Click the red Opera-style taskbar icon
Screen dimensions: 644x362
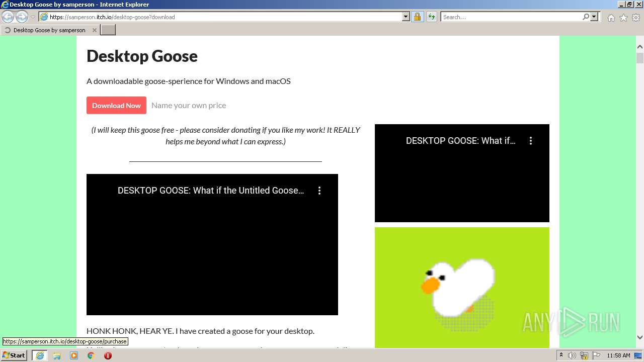pos(108,355)
